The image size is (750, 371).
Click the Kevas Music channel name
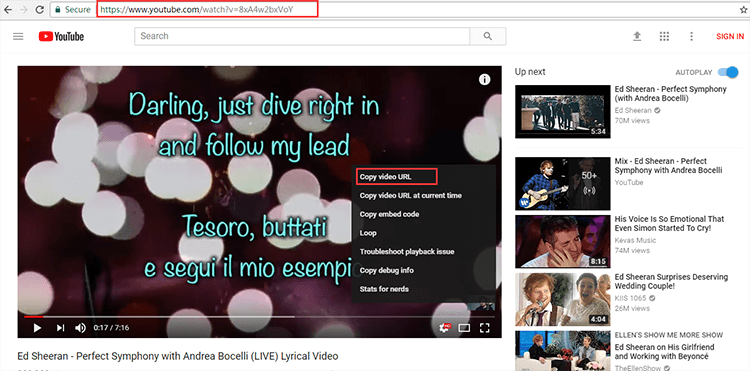pos(635,240)
